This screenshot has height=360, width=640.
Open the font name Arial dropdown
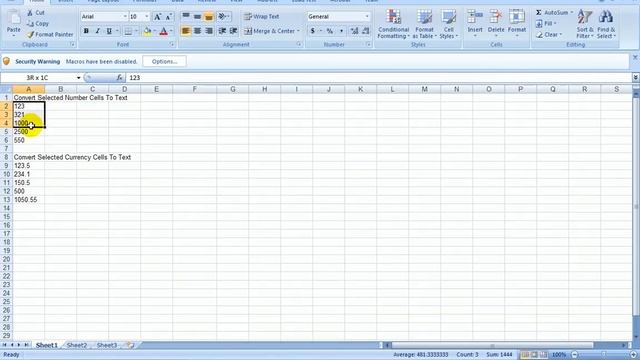tap(125, 17)
